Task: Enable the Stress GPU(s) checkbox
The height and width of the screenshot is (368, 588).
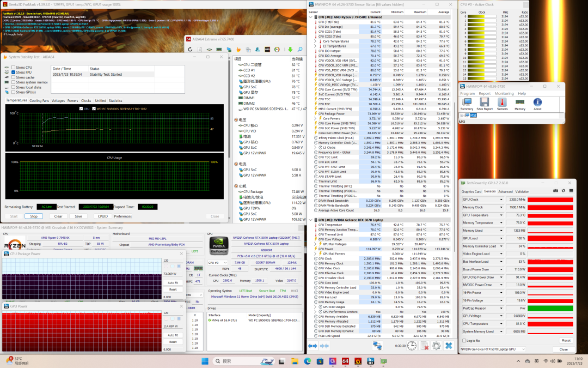Action: [x=14, y=92]
